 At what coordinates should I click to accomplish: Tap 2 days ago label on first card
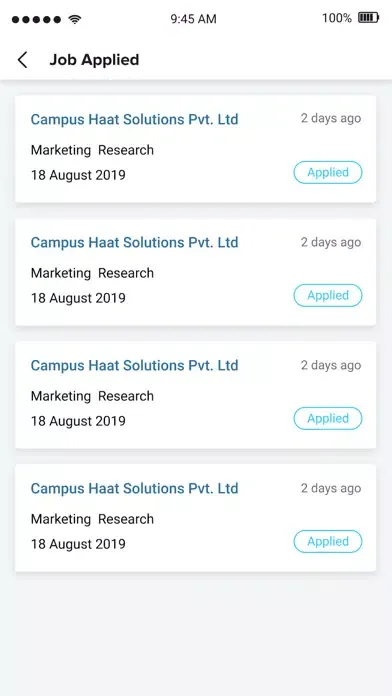[331, 119]
